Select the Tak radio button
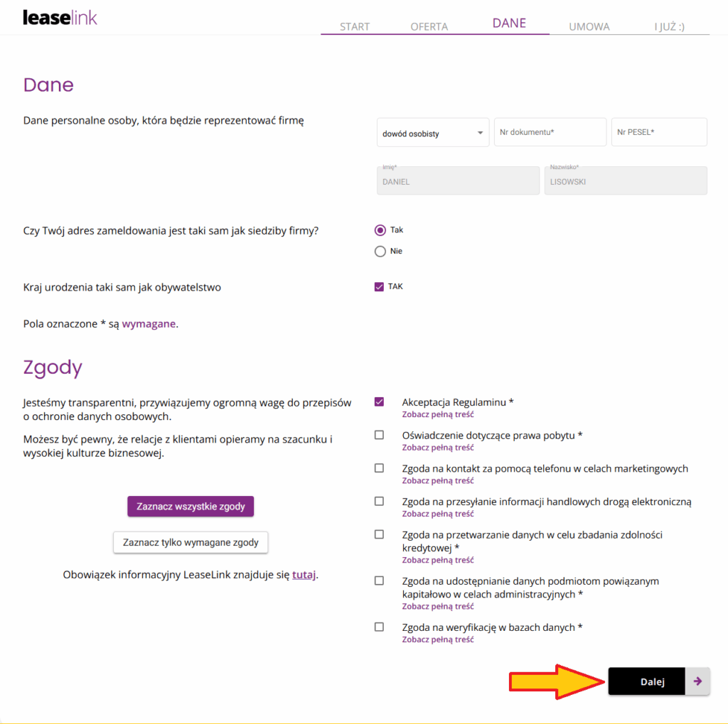This screenshot has width=728, height=724. pos(380,230)
